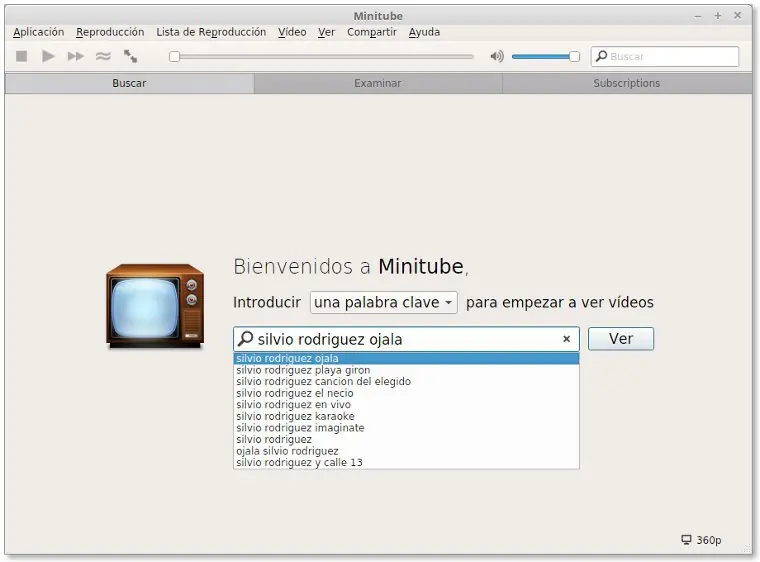Screen dimensions: 760x562
Task: Open the Lista de Reproducción menu
Action: tap(211, 32)
